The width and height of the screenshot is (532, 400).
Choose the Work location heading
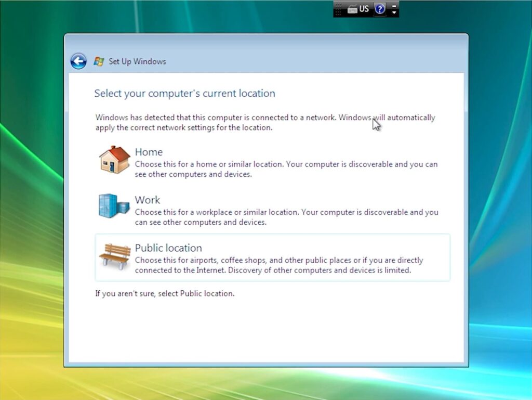pyautogui.click(x=148, y=200)
